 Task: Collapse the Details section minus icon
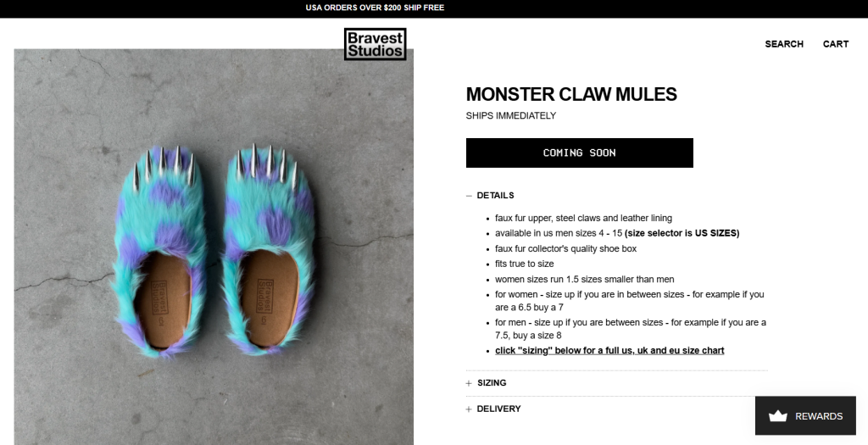pyautogui.click(x=469, y=196)
